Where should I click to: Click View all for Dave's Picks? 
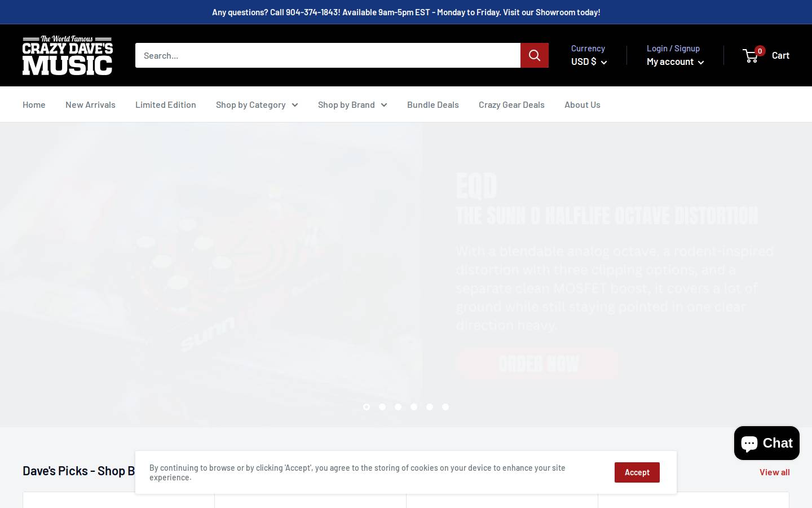(x=774, y=472)
